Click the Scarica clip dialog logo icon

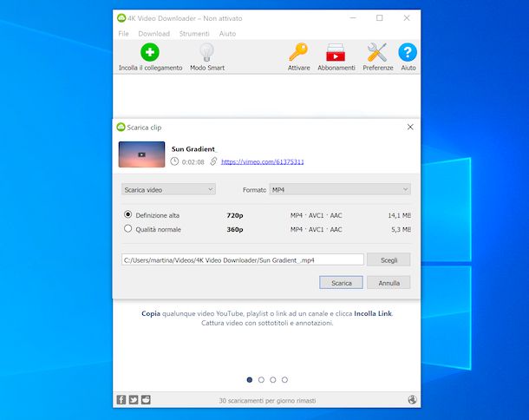pyautogui.click(x=121, y=127)
